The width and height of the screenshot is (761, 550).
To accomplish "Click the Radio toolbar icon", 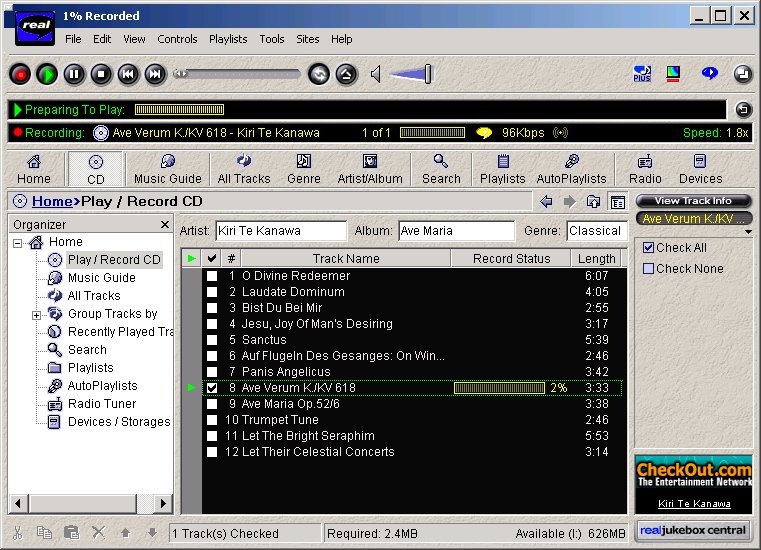I will [x=645, y=168].
